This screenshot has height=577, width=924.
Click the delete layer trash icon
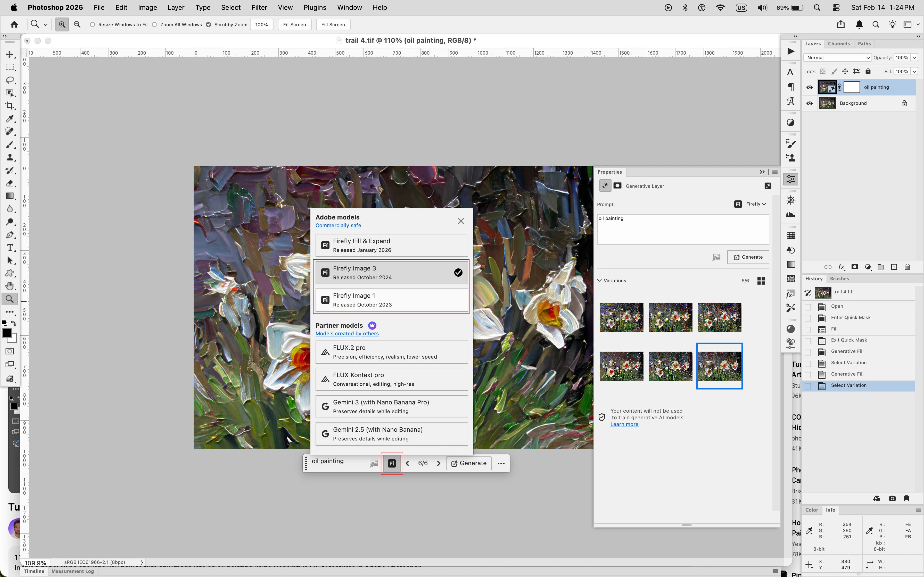[x=907, y=267]
